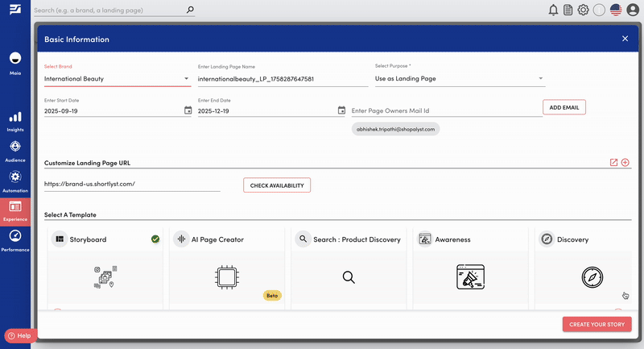Open user profile avatar

pyautogui.click(x=633, y=10)
